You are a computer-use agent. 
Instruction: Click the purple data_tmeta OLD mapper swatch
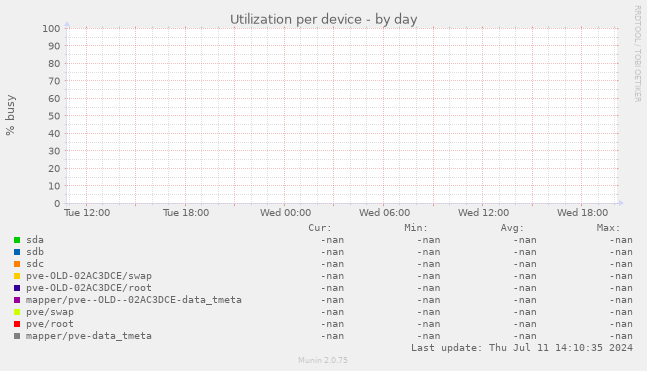coord(17,300)
